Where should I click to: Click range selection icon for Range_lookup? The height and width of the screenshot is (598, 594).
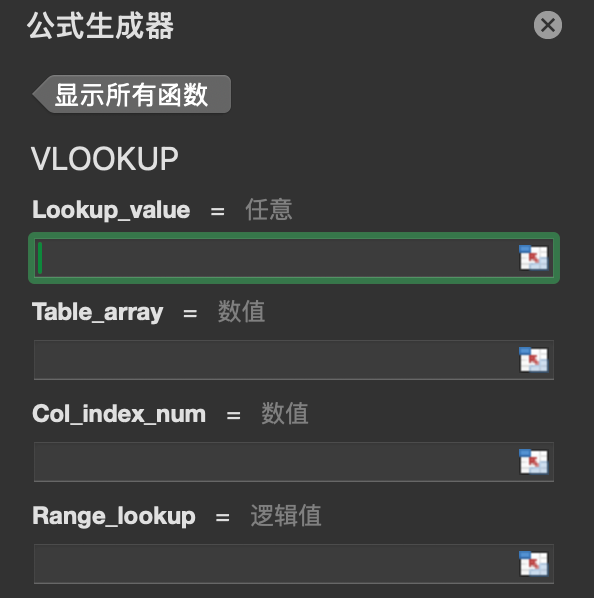tap(533, 564)
